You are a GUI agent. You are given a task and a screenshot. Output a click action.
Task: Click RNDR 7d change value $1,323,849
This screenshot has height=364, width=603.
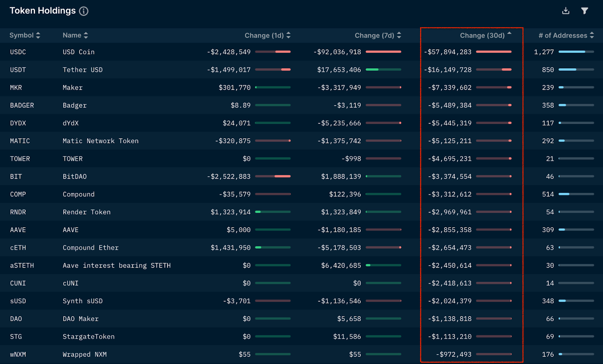pyautogui.click(x=341, y=212)
